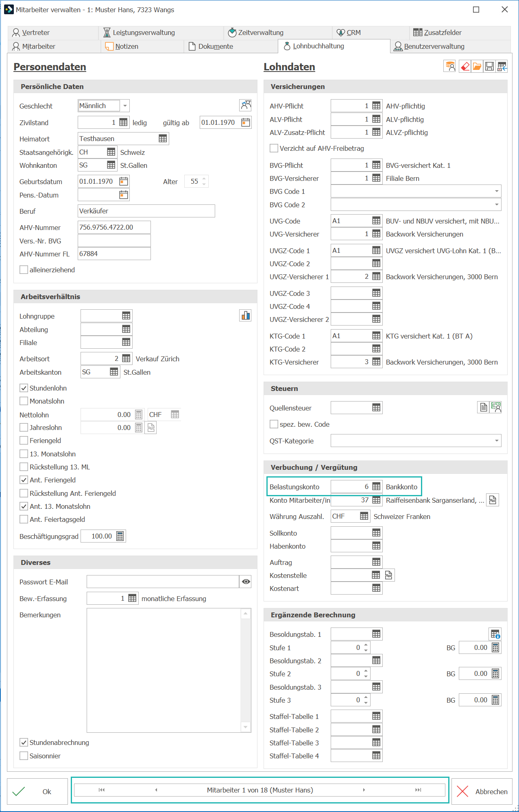
Task: Go to previous Mitarbeiter record arrow
Action: (156, 790)
